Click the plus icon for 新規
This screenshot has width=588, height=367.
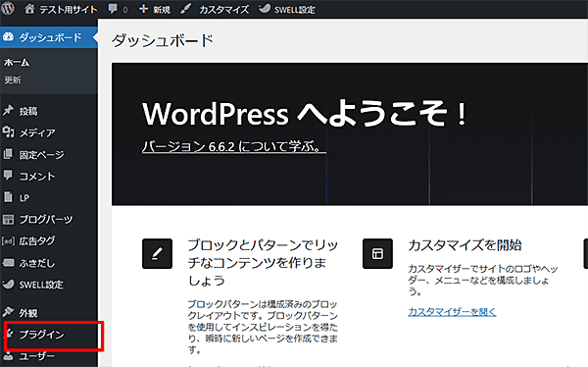point(143,9)
